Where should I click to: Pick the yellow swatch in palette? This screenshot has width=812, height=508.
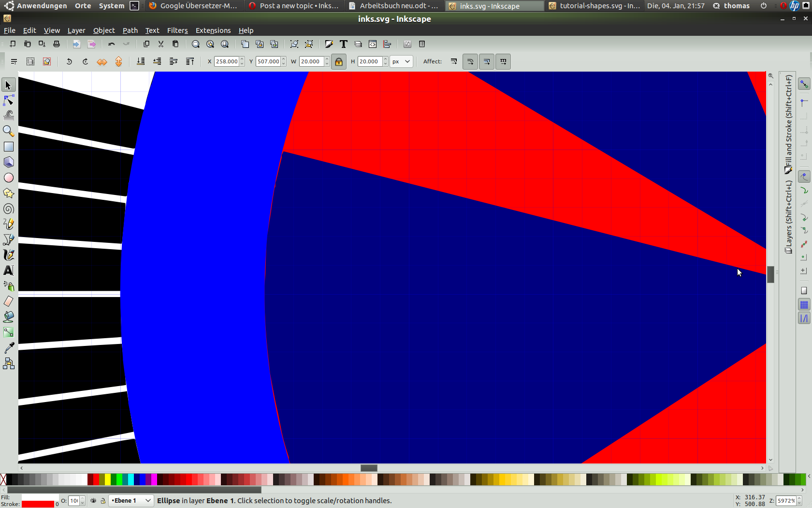click(x=107, y=479)
